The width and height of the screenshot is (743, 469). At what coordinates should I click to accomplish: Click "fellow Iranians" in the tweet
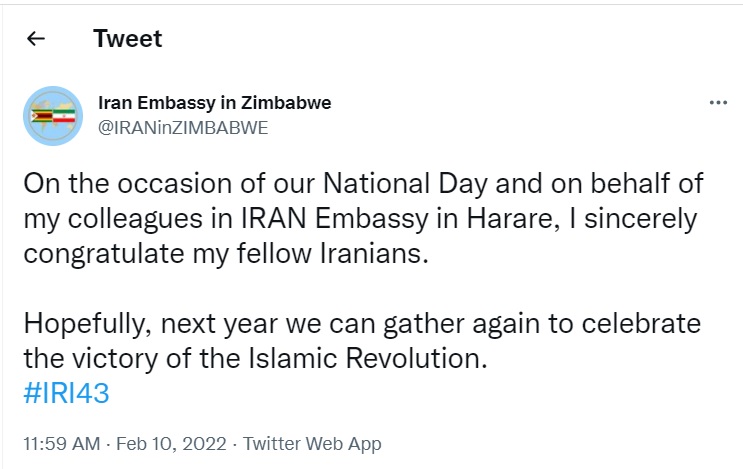334,253
